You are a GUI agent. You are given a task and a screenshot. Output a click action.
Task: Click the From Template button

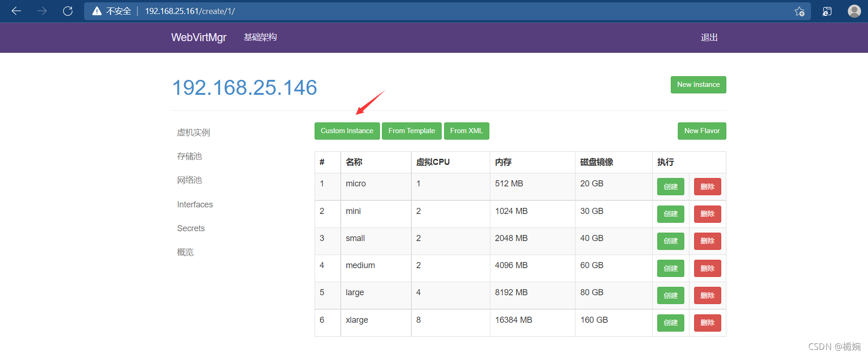coord(412,131)
